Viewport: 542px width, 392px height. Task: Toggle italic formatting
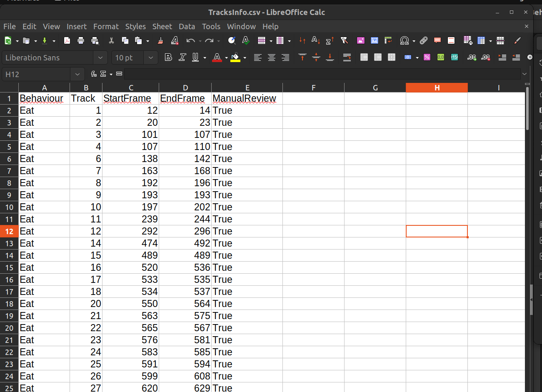pyautogui.click(x=182, y=57)
